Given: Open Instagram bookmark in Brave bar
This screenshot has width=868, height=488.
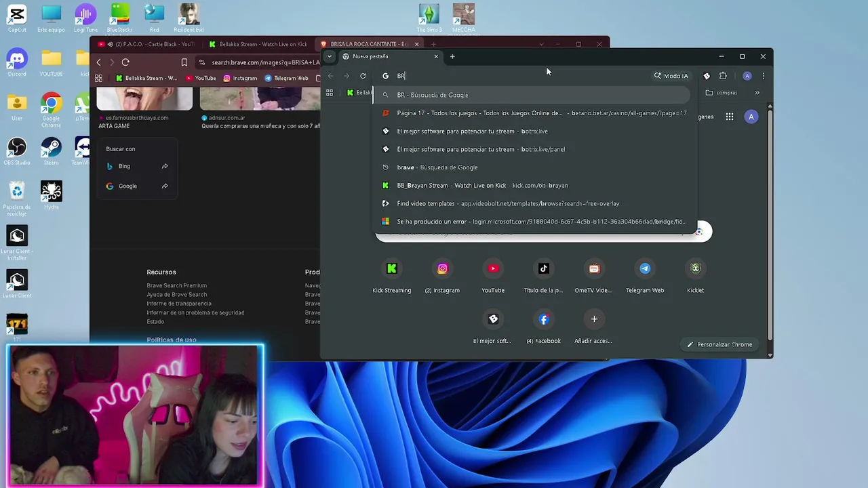Looking at the screenshot, I should [x=240, y=78].
